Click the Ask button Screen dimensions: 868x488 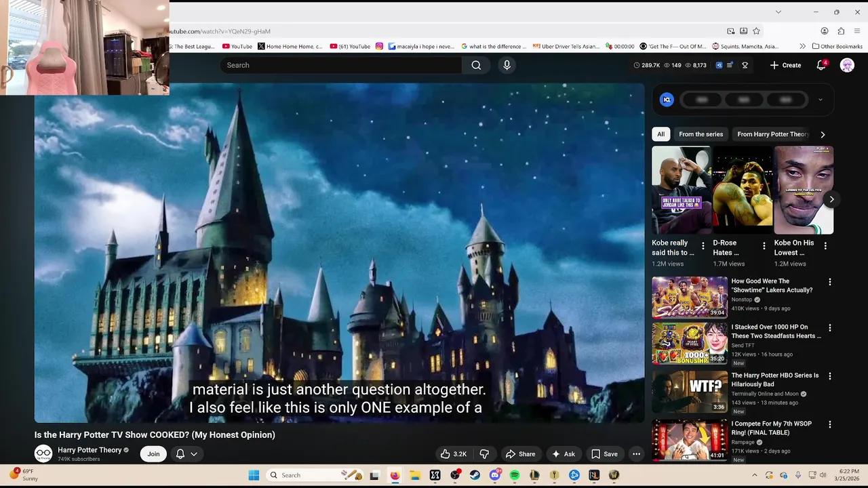point(564,454)
